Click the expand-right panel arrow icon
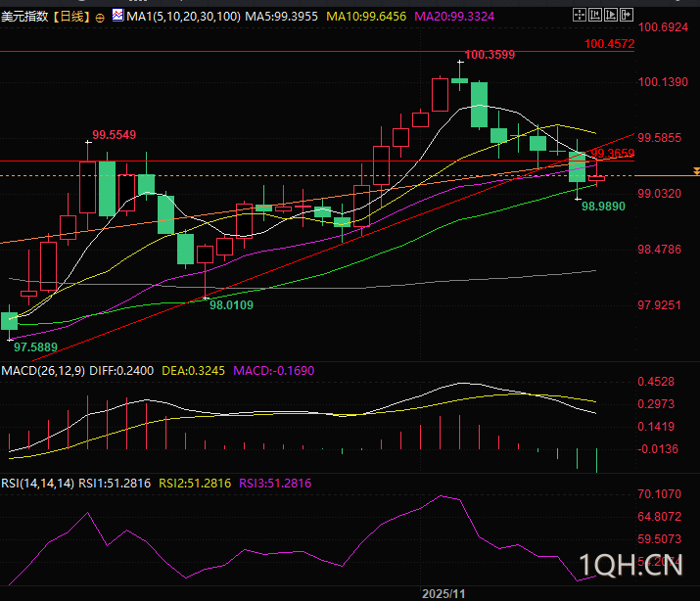Screen dimensions: 700x601 click(627, 15)
